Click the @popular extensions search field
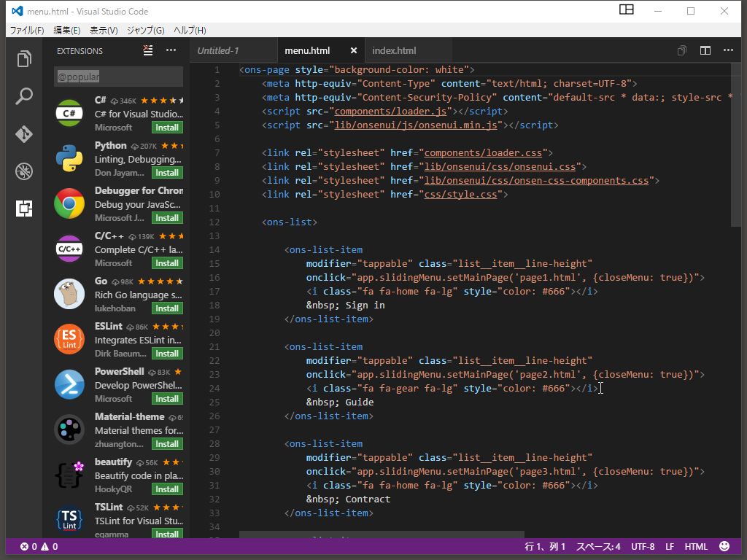This screenshot has height=560, width=747. [119, 77]
